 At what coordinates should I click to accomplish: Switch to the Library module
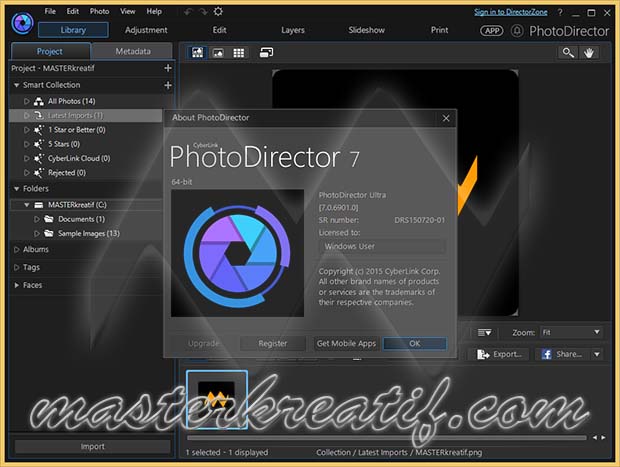[73, 30]
